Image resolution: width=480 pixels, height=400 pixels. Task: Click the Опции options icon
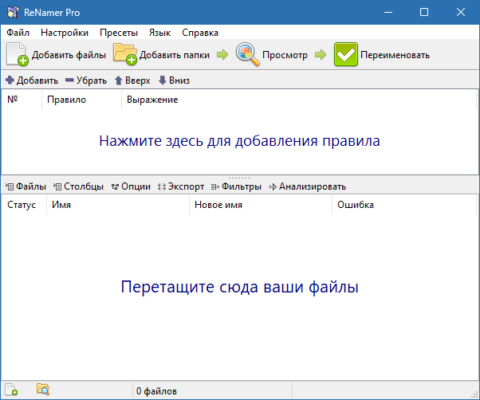pyautogui.click(x=115, y=187)
